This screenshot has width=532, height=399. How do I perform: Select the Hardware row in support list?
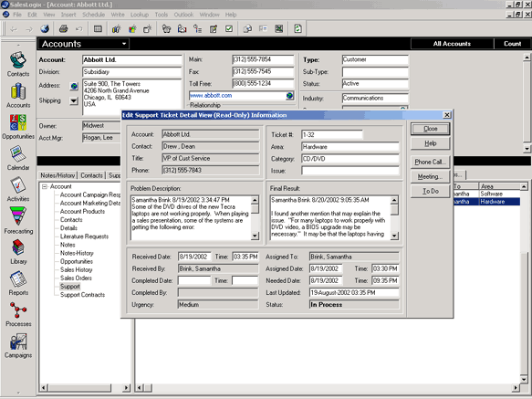click(x=486, y=202)
